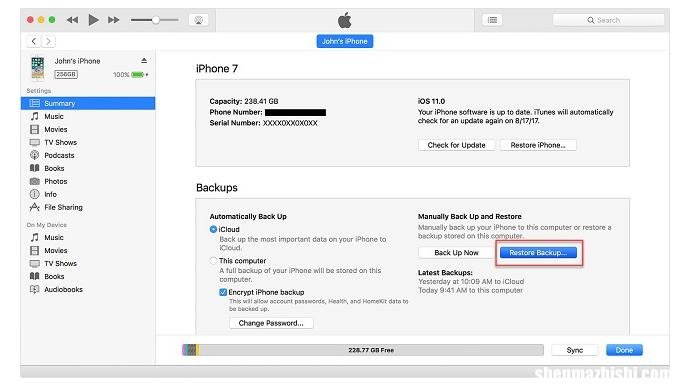This screenshot has height=390, width=683.
Task: Click Check for Update button
Action: click(456, 145)
